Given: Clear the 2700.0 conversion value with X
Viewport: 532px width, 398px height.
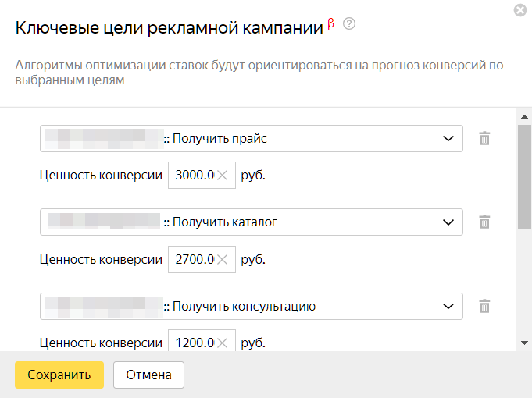Looking at the screenshot, I should (x=222, y=259).
